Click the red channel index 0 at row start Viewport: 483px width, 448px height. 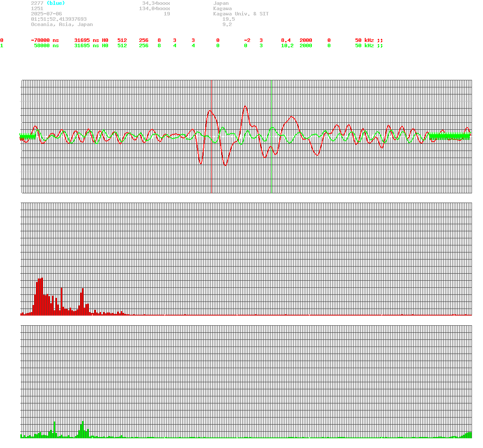2,40
